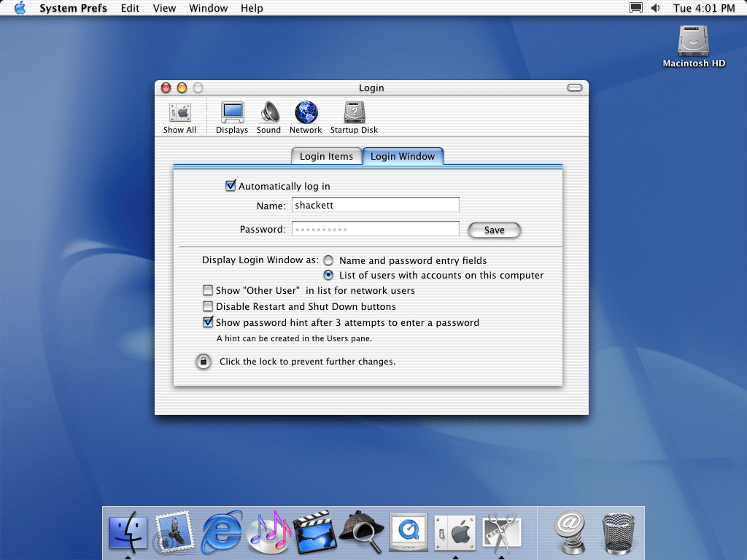Open the Window menu
The image size is (747, 560).
[208, 8]
